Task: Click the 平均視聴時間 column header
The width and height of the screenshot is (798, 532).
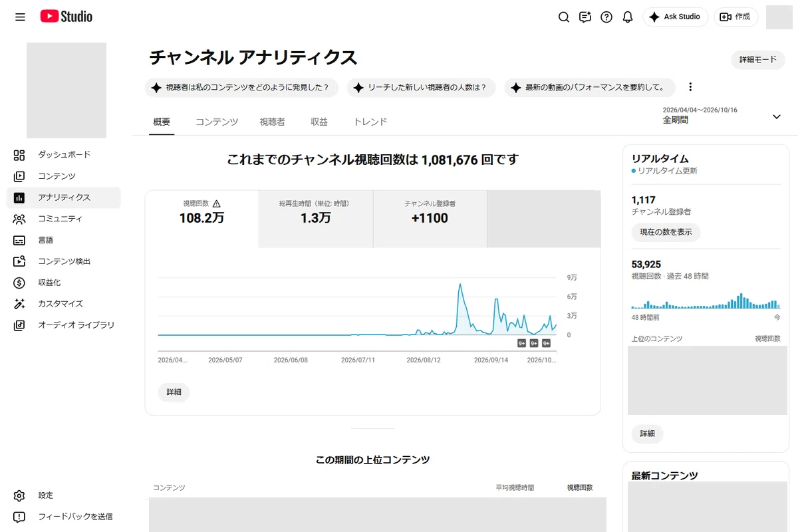Action: 515,487
